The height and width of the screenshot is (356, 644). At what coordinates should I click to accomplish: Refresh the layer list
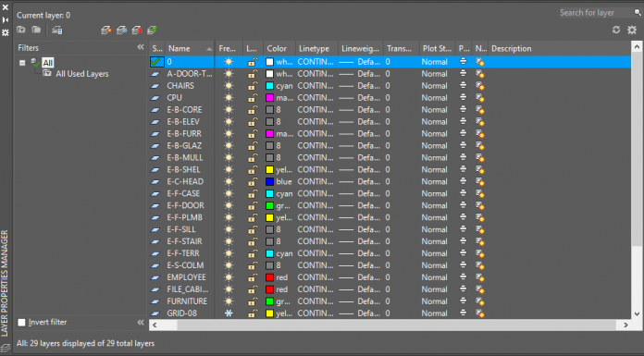[x=616, y=30]
